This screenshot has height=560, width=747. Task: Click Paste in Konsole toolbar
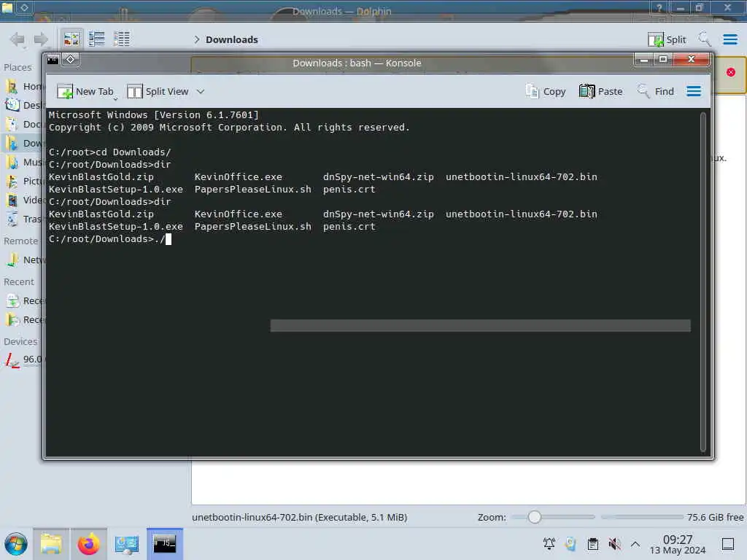(601, 91)
